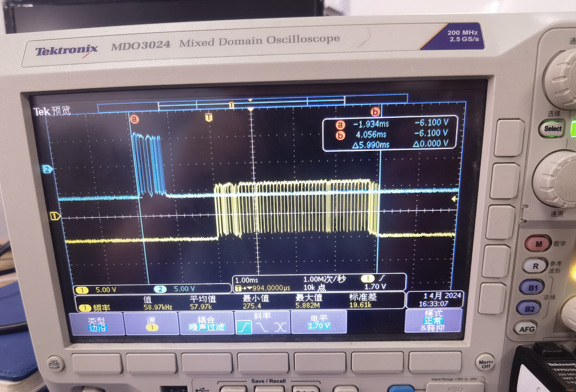Viewport: 576px width, 392px height.
Task: Click the 1.00M次/秒 sample rate readout
Action: pos(325,279)
